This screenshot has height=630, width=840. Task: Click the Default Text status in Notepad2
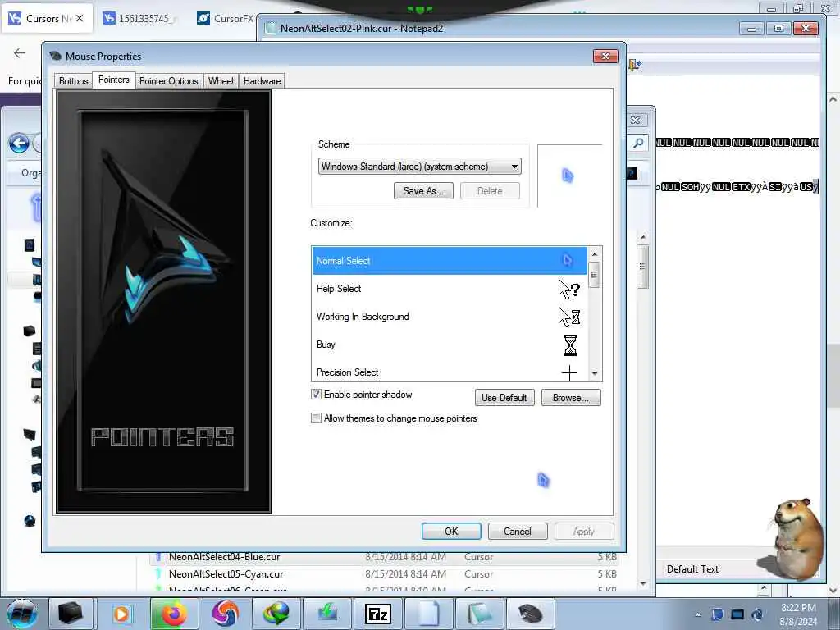[x=692, y=569]
